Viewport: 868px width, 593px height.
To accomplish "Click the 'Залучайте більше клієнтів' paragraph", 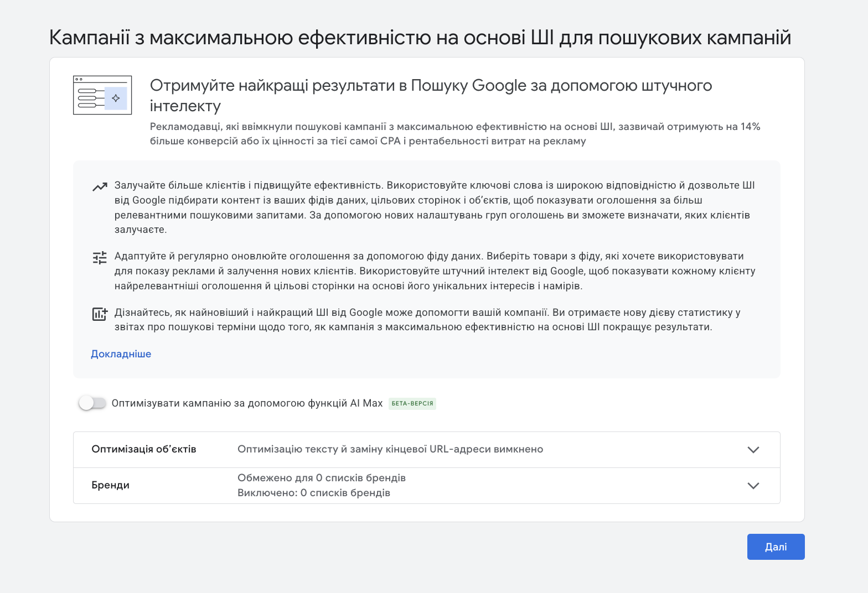I will pyautogui.click(x=435, y=207).
